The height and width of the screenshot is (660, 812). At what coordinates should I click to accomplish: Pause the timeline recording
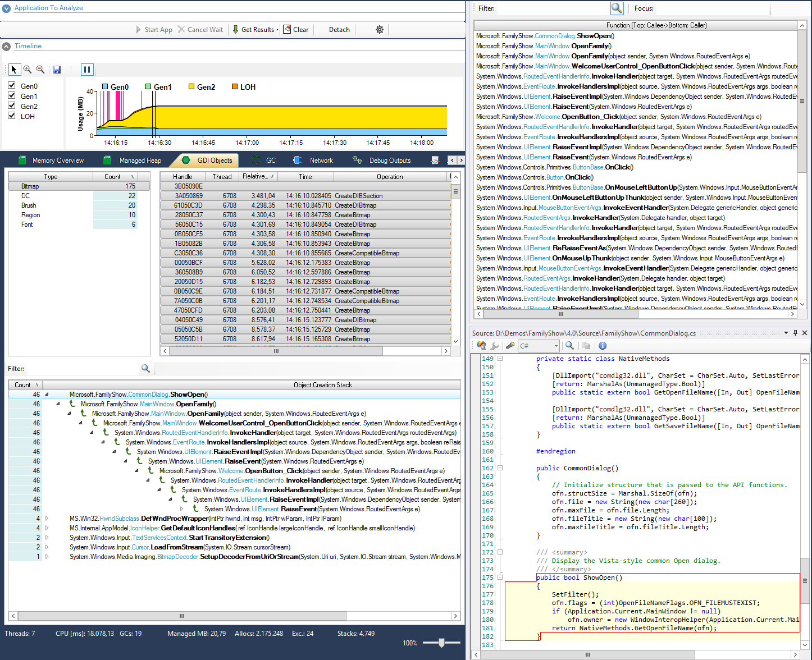tap(87, 69)
